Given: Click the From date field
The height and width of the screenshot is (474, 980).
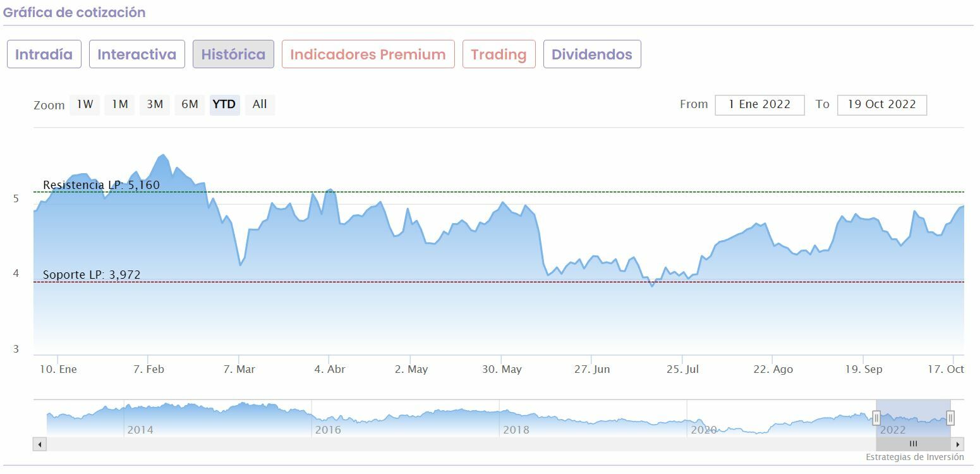Looking at the screenshot, I should (759, 105).
